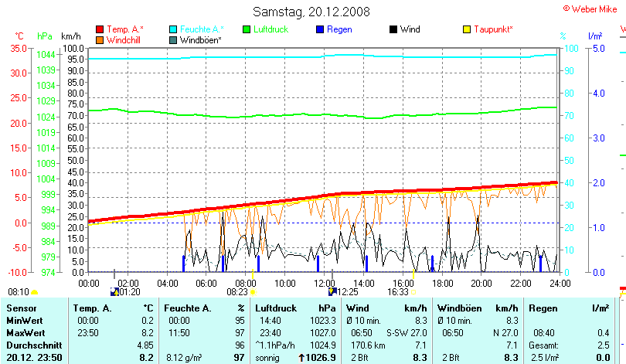This screenshot has width=626, height=364.
Task: Click the blue rain bar near 14:10
Action: pos(366,264)
